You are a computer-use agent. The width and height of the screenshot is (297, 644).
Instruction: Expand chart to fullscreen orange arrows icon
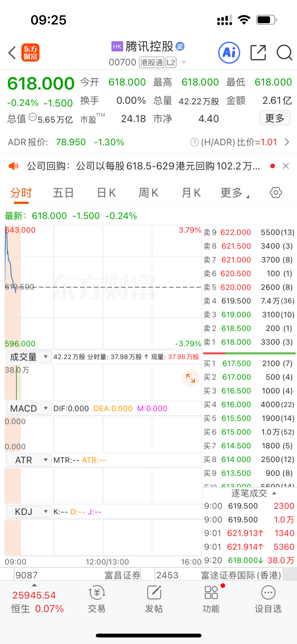click(x=191, y=378)
